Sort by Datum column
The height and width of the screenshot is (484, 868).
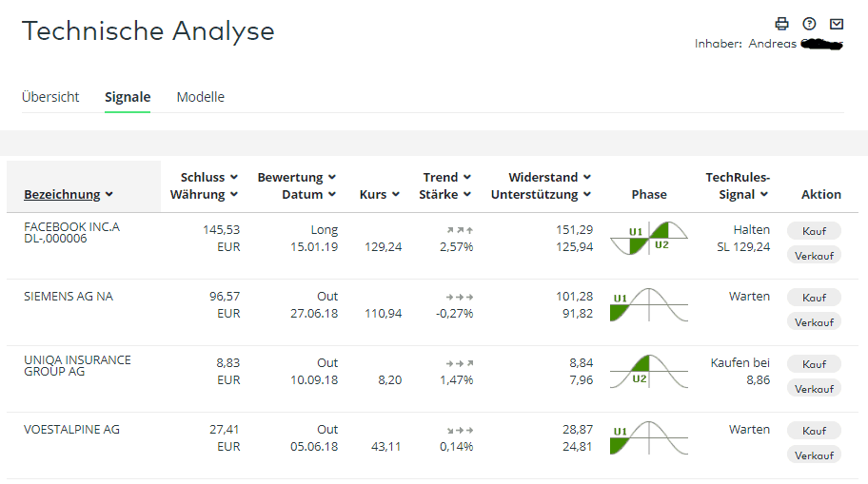click(308, 194)
